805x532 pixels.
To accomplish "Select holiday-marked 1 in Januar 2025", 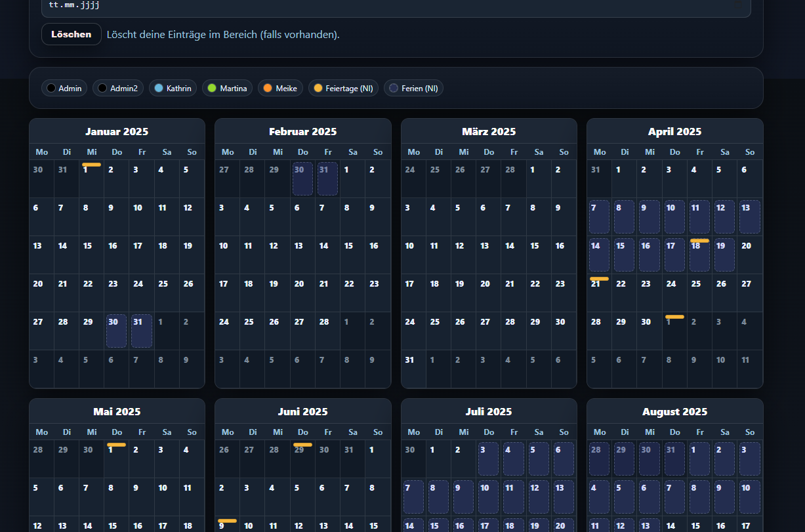I will point(91,178).
